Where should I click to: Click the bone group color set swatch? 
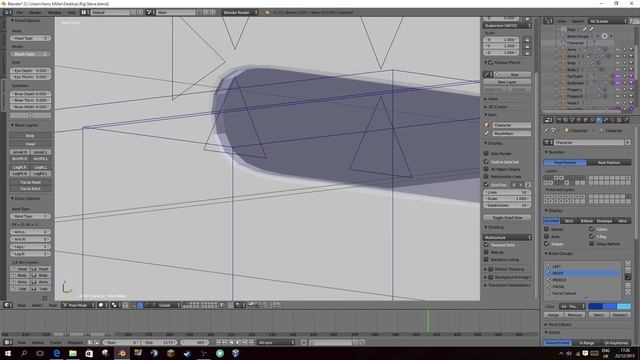coord(609,306)
